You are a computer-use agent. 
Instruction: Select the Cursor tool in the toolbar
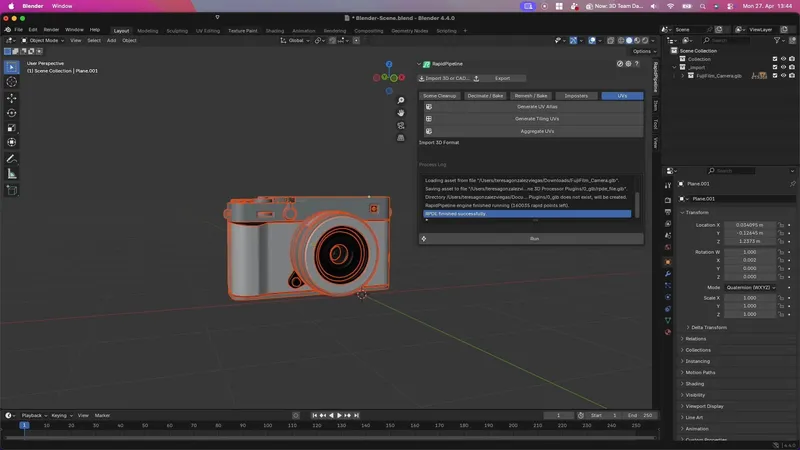pyautogui.click(x=12, y=82)
